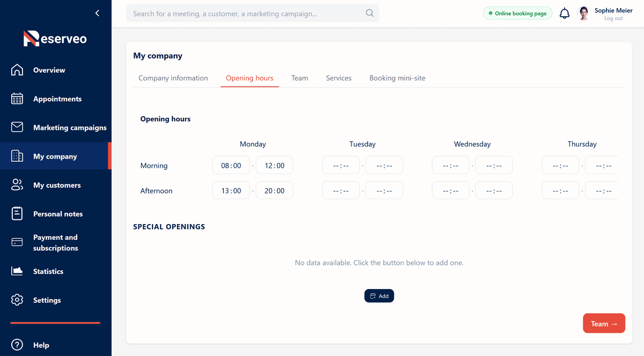Viewport: 644px width, 356px height.
Task: Set Tuesday afternoon end time
Action: (x=384, y=191)
